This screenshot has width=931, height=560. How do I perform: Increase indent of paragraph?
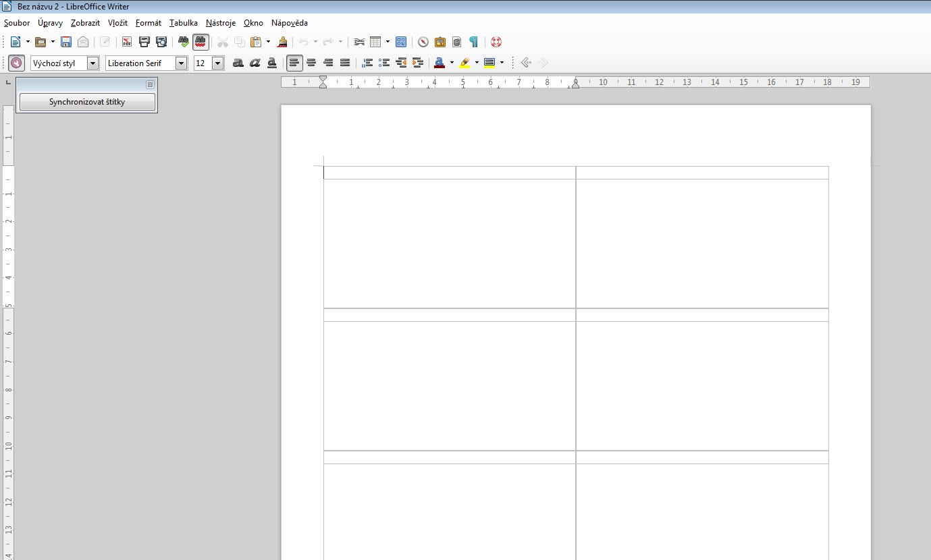click(x=417, y=63)
